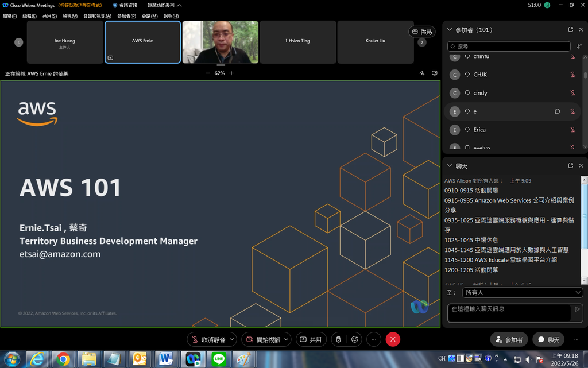The image size is (588, 368).
Task: Select the live camera video tile
Action: [x=220, y=42]
